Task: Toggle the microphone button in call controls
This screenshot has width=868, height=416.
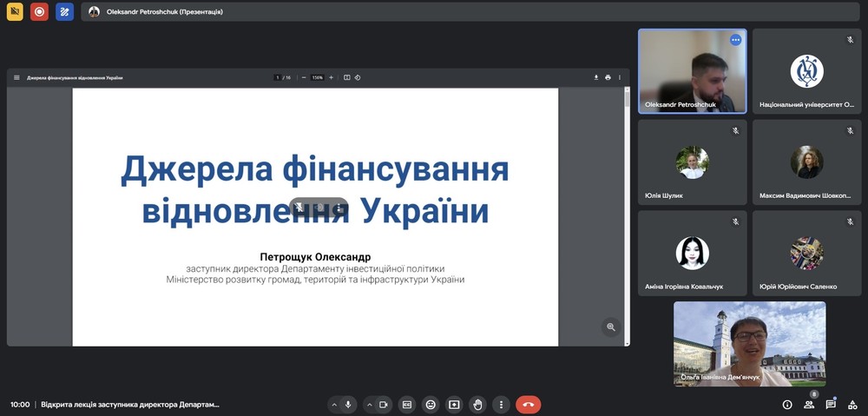Action: click(348, 405)
